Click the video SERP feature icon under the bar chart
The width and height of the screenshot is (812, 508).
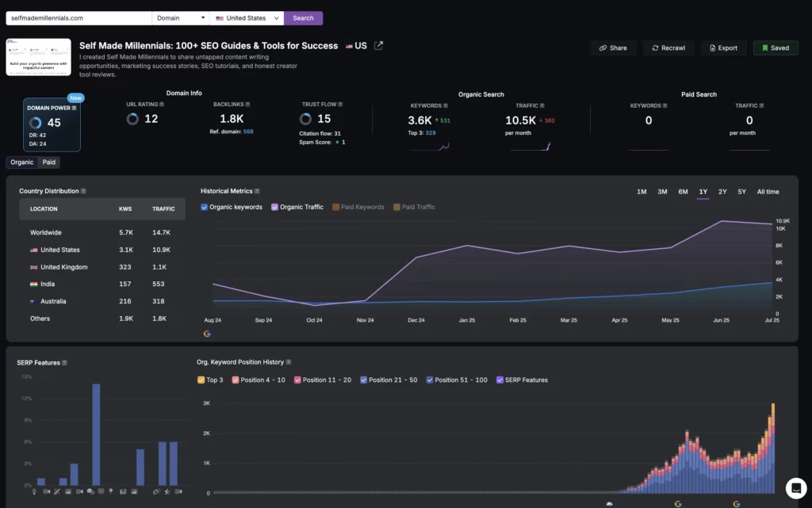tap(46, 491)
